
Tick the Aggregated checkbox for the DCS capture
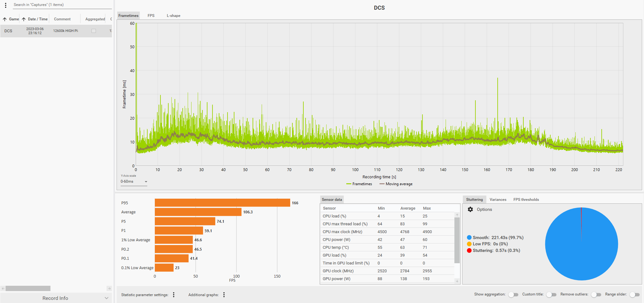[94, 31]
